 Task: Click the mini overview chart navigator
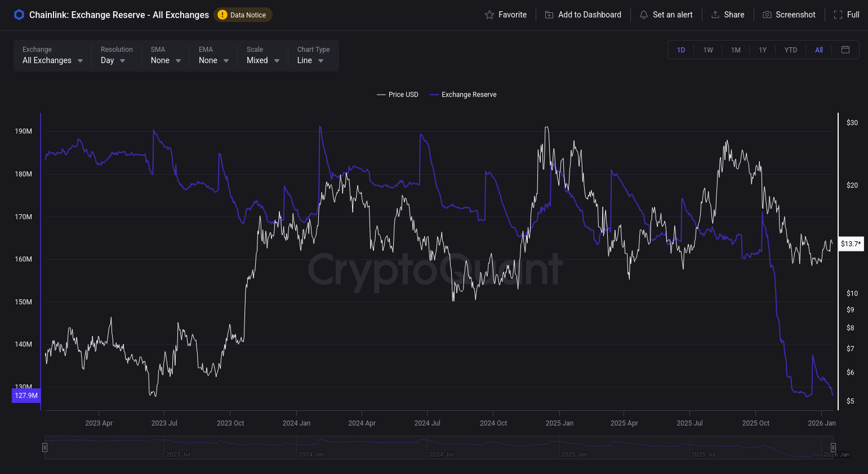click(x=439, y=448)
